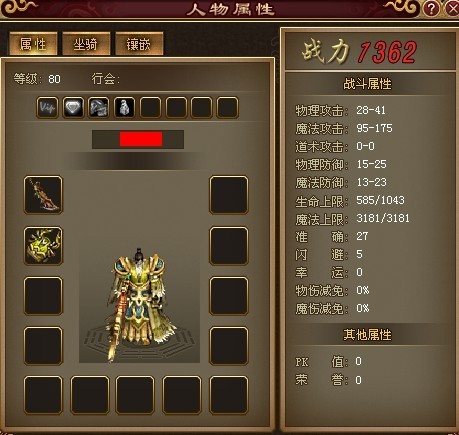Click the fifth empty badge slot
Image resolution: width=459 pixels, height=435 pixels.
pos(150,108)
